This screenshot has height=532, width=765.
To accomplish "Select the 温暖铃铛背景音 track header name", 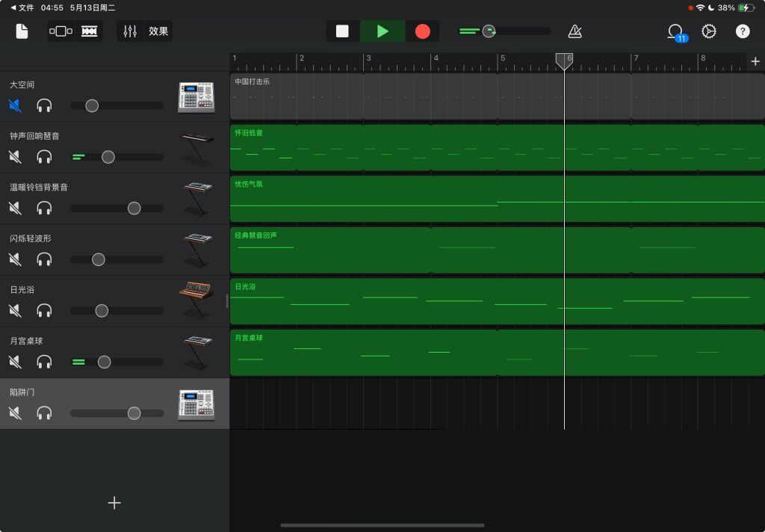I will (x=39, y=188).
